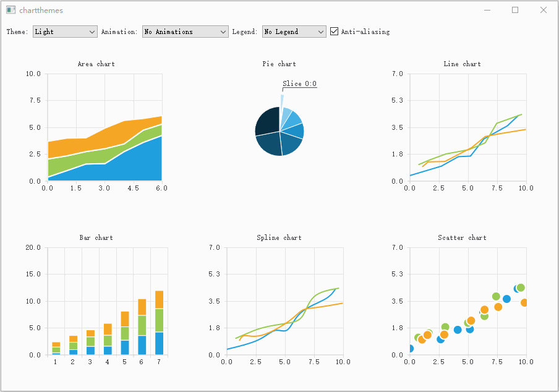Image resolution: width=559 pixels, height=392 pixels.
Task: Click the Spline chart title
Action: [x=279, y=237]
